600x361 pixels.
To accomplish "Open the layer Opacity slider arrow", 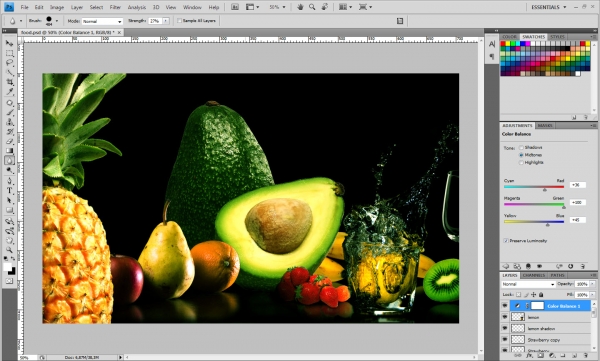I will [x=593, y=284].
